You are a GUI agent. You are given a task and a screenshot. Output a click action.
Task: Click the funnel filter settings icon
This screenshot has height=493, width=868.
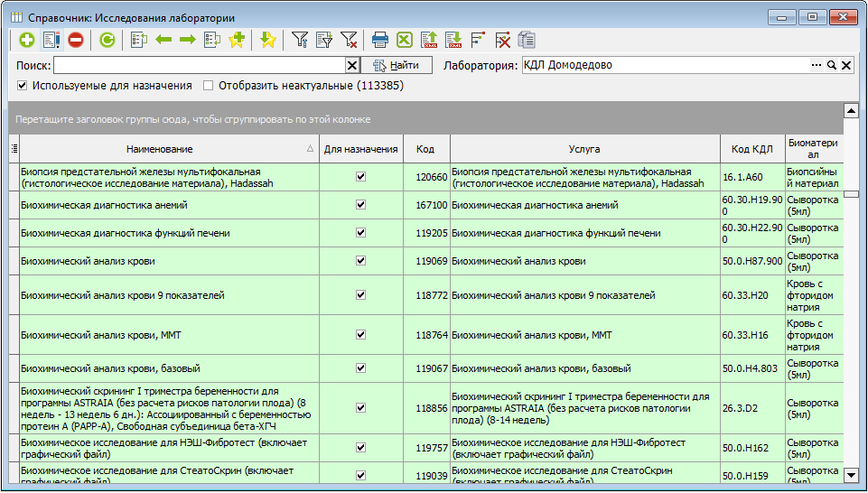(300, 40)
